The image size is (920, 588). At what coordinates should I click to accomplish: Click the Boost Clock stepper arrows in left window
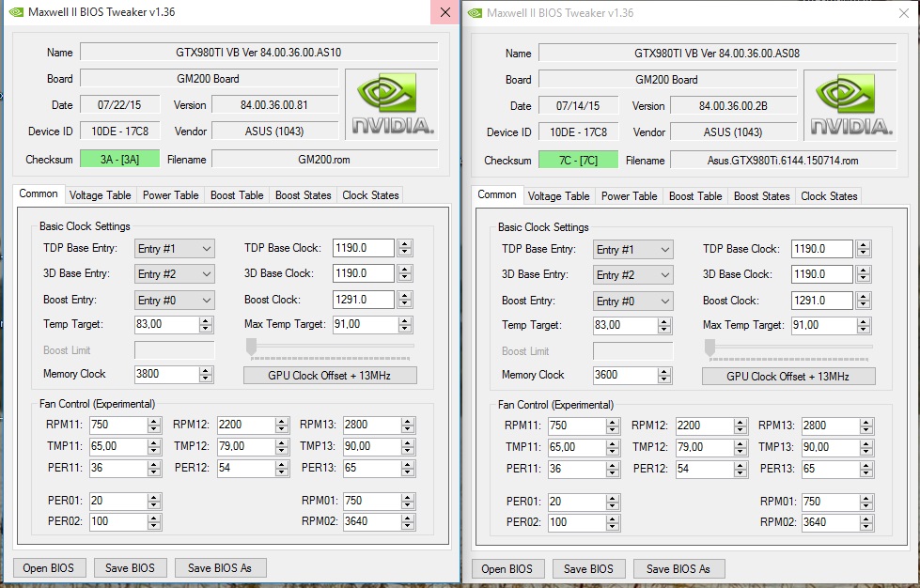405,300
